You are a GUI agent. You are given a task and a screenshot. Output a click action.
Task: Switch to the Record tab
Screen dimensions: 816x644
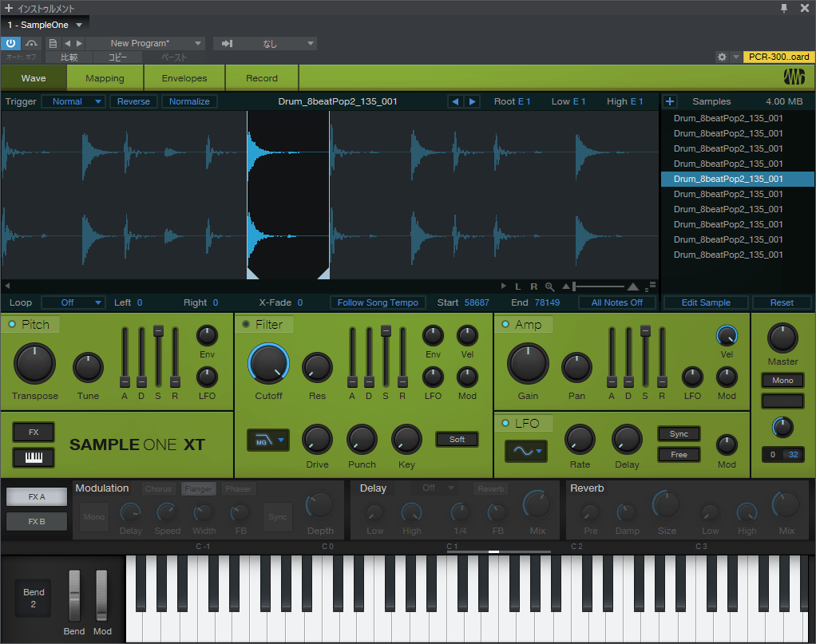(262, 78)
